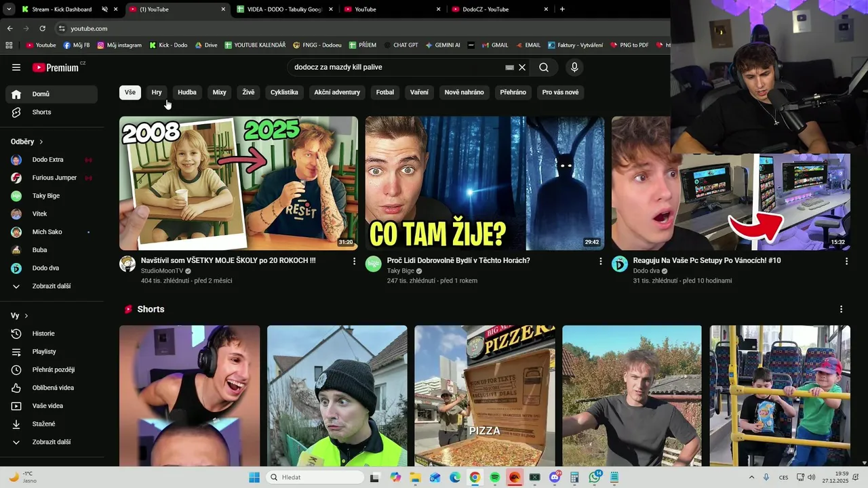Open three-dot menu of Shorts section
Viewport: 868px width, 488px height.
[841, 309]
